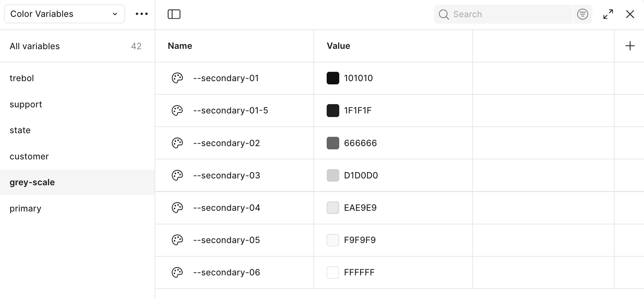The height and width of the screenshot is (298, 644).
Task: Open the 666666 color swatch
Action: pyautogui.click(x=333, y=143)
